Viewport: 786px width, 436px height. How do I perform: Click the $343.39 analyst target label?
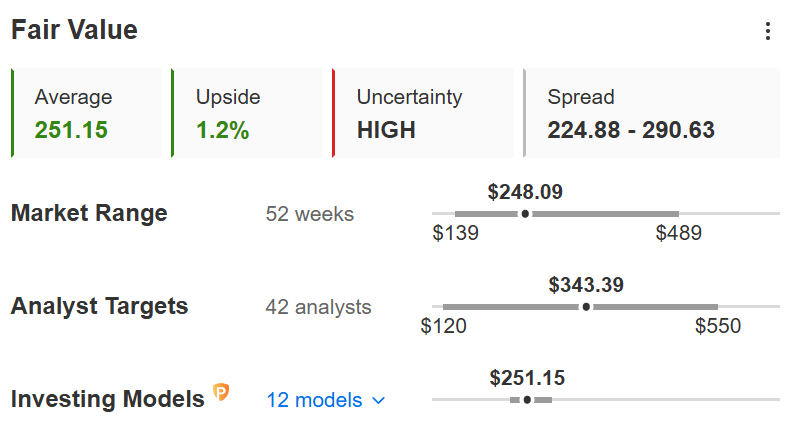(586, 285)
